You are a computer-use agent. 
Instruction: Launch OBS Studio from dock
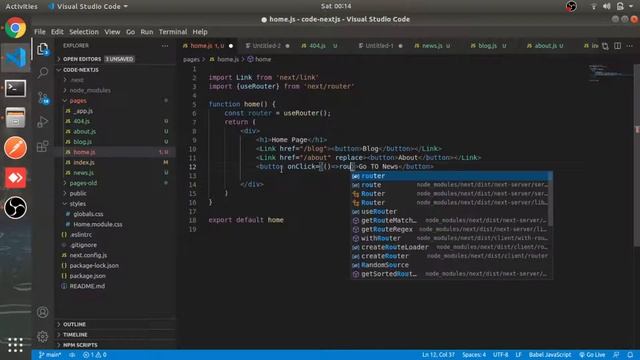coord(16,207)
